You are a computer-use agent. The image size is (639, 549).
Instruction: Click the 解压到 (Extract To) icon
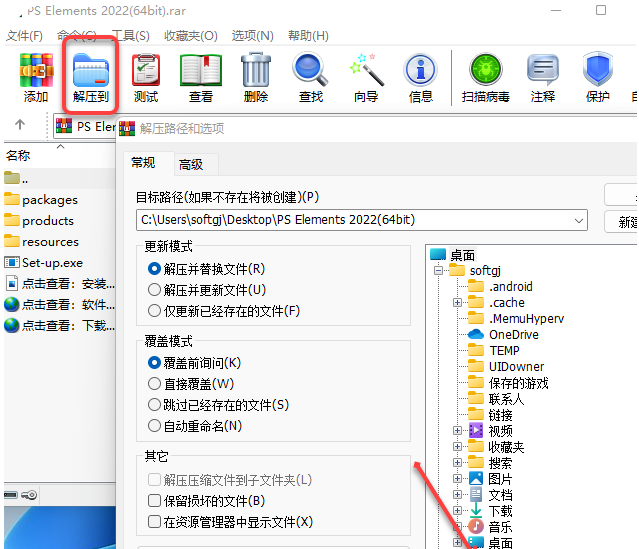(x=91, y=71)
